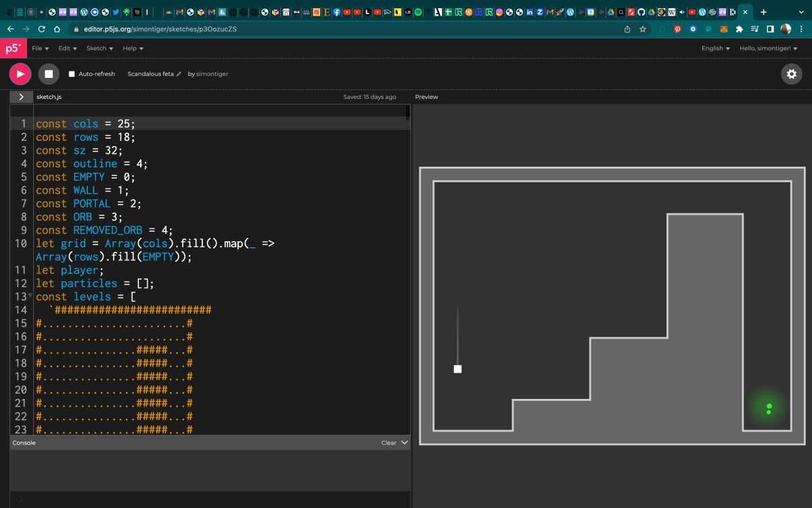Reload the page in the browser
812x508 pixels.
click(42, 29)
